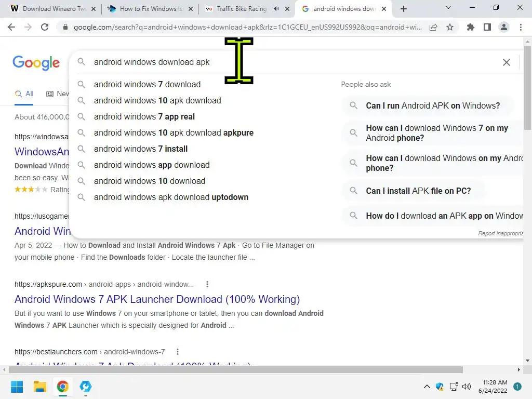Clear the search box with X
The width and height of the screenshot is (532, 399).
[506, 62]
